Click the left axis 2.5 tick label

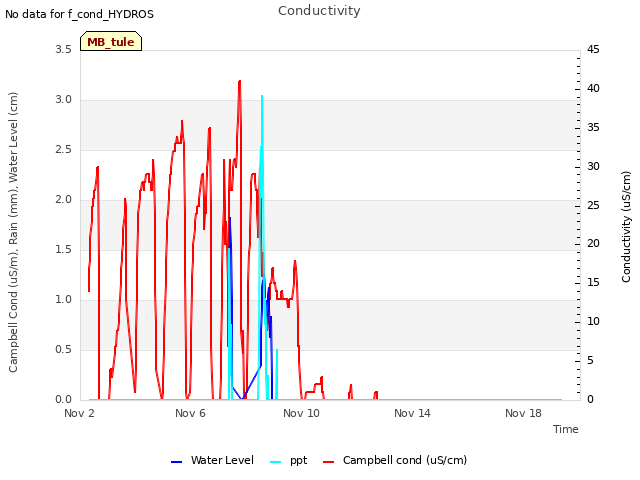click(63, 149)
